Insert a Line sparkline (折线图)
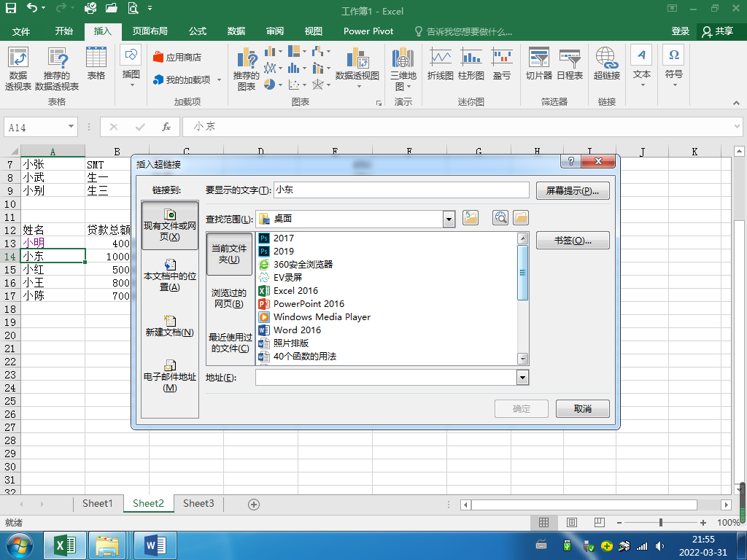 [x=440, y=64]
